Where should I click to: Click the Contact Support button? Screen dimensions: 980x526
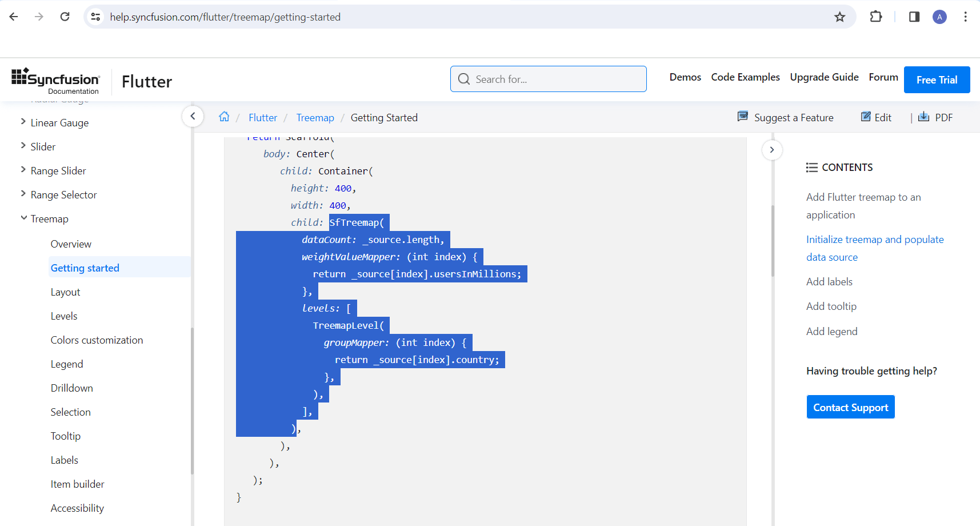pyautogui.click(x=850, y=407)
